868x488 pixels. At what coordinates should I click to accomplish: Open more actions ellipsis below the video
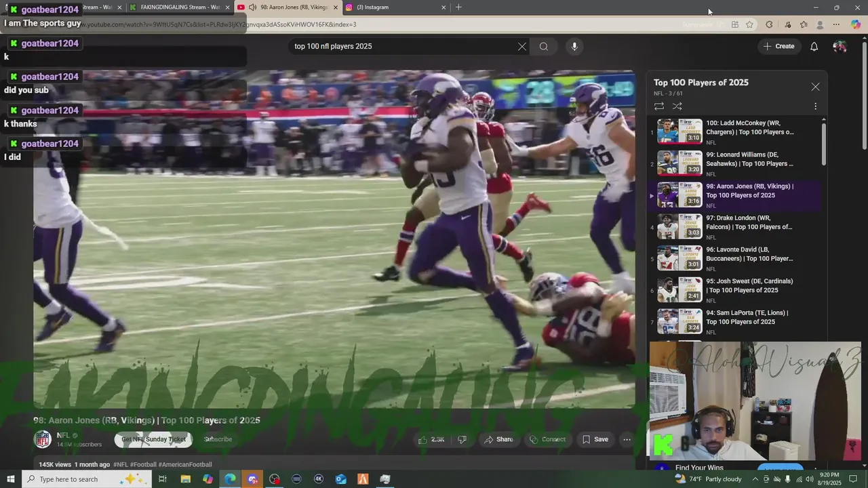[x=627, y=439]
